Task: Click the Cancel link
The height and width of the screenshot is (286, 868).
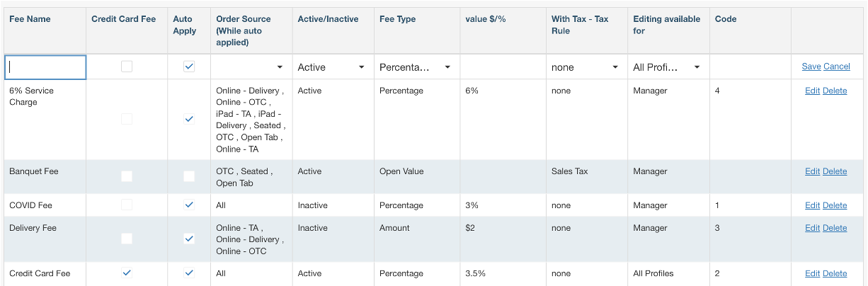Action: [x=837, y=67]
